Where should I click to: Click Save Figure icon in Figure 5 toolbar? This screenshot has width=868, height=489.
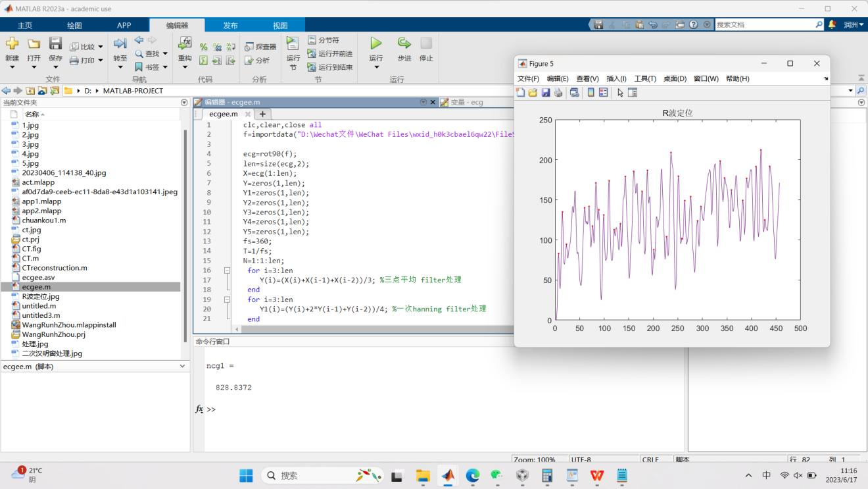click(546, 93)
